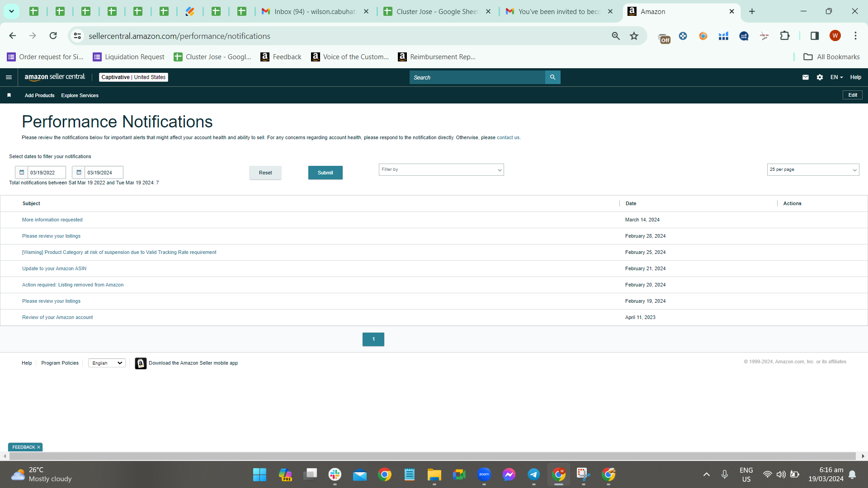Open the Chrome extensions puzzle icon

coord(785,36)
